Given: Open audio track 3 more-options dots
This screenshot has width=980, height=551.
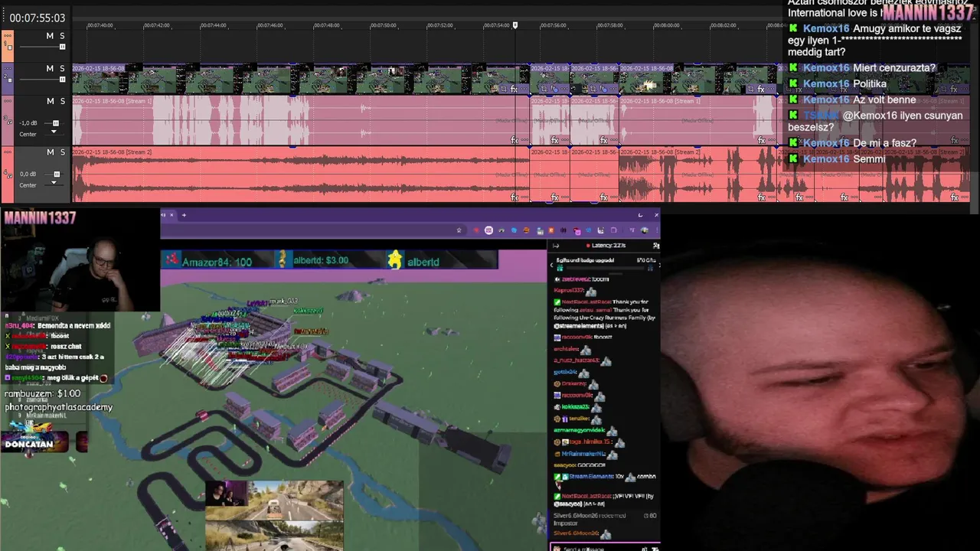Looking at the screenshot, I should 8,100.
